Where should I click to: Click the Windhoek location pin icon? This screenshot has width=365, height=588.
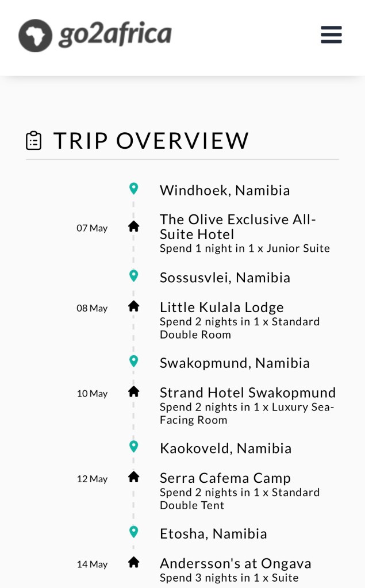[134, 189]
